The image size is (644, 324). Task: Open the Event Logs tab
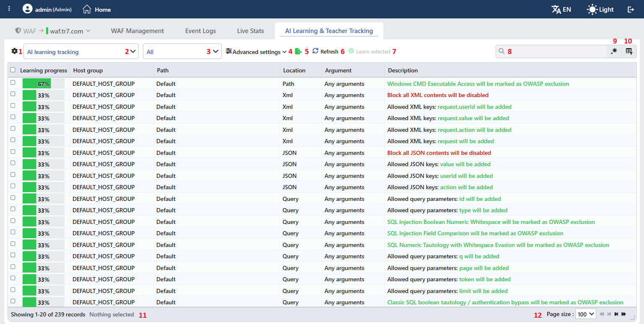pos(201,31)
